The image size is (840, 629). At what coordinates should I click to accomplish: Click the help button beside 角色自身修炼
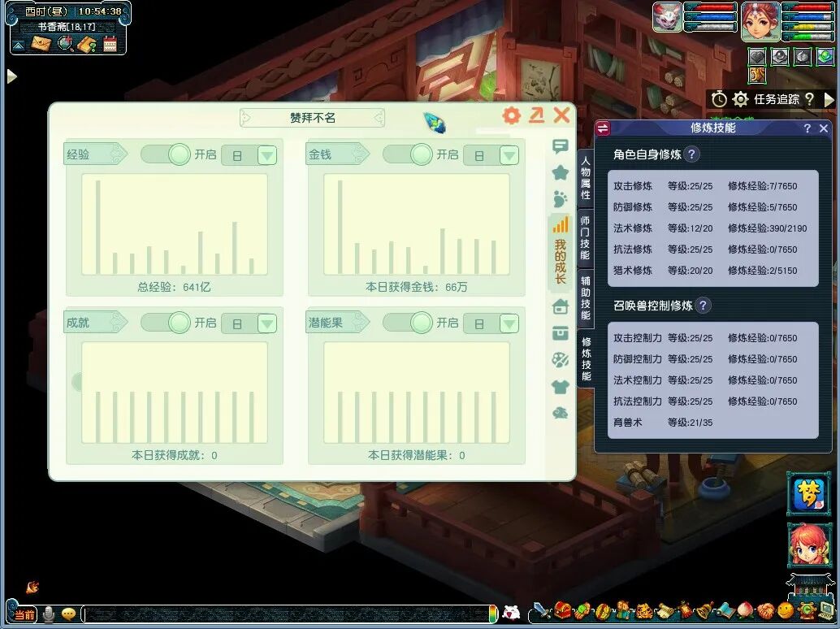[691, 154]
